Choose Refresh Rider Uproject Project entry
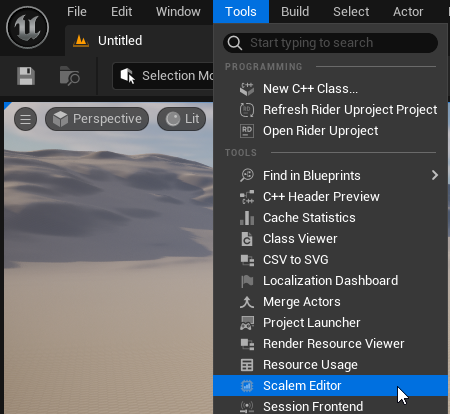The height and width of the screenshot is (414, 450). [330, 110]
